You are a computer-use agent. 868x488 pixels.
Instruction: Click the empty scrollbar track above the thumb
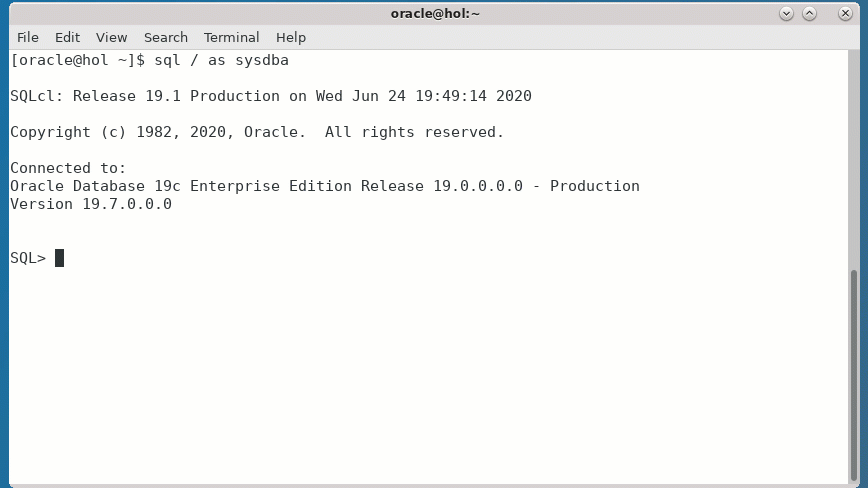[x=853, y=160]
